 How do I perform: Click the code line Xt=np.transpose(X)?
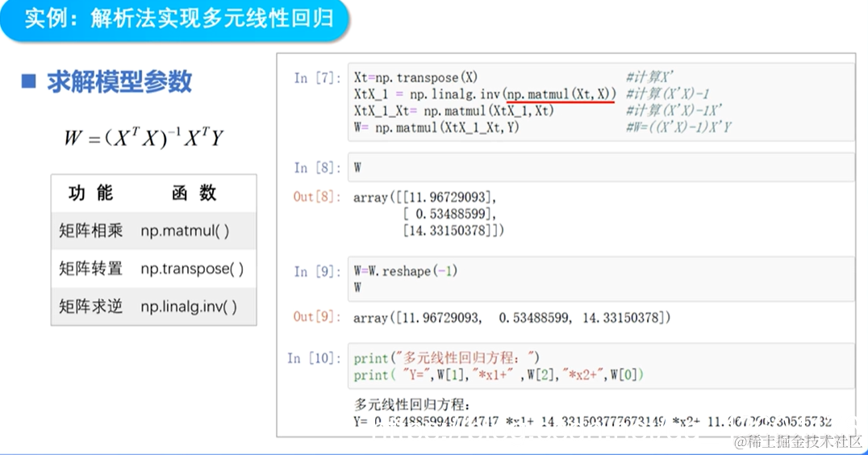pyautogui.click(x=415, y=77)
